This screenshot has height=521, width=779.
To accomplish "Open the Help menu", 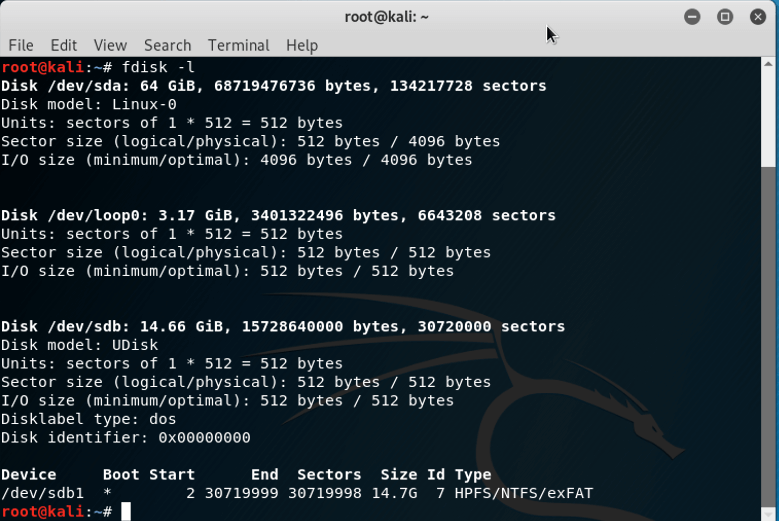I will (x=301, y=45).
